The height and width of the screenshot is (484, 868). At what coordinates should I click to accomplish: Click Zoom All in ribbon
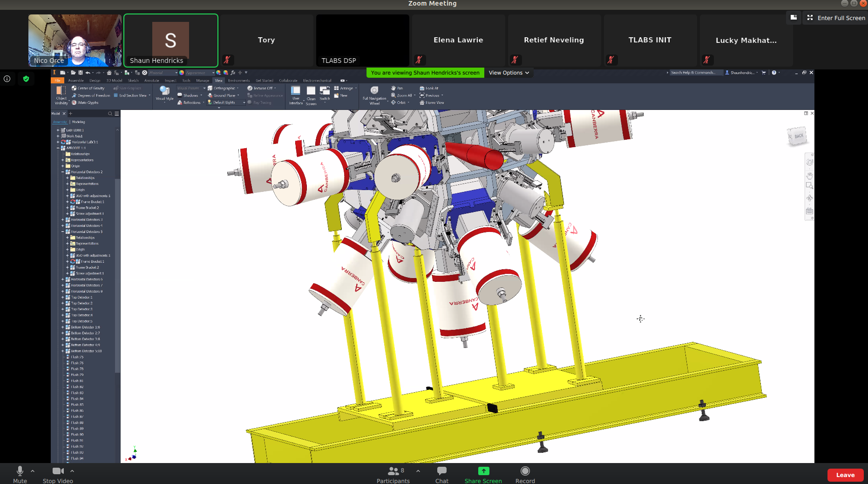point(402,95)
